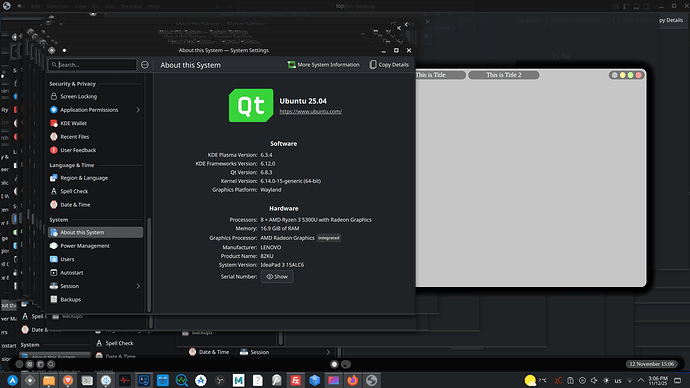Click the 12 November 15:06 date label

point(652,364)
